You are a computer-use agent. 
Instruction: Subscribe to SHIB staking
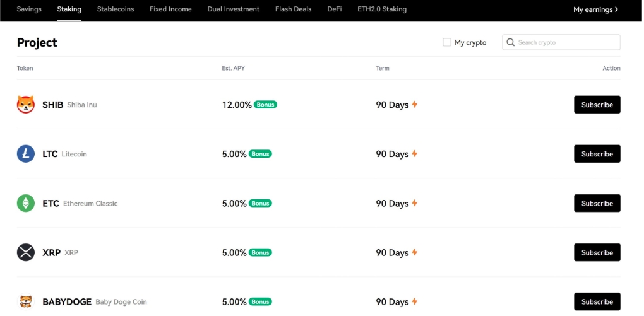point(597,105)
